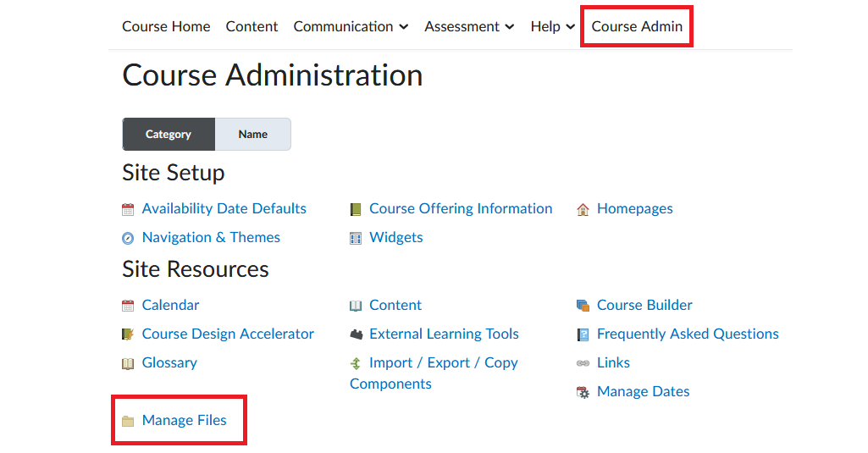Open Course Admin in the navbar

tap(637, 26)
